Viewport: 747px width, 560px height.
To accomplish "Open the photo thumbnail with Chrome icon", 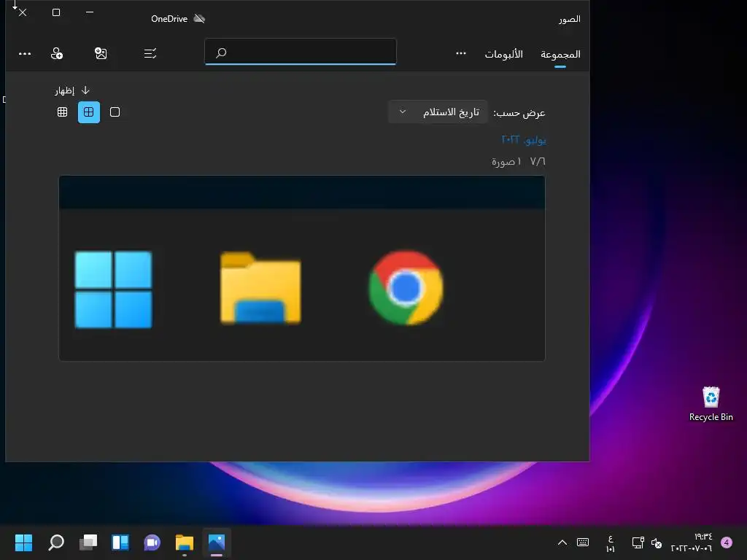I will click(302, 268).
